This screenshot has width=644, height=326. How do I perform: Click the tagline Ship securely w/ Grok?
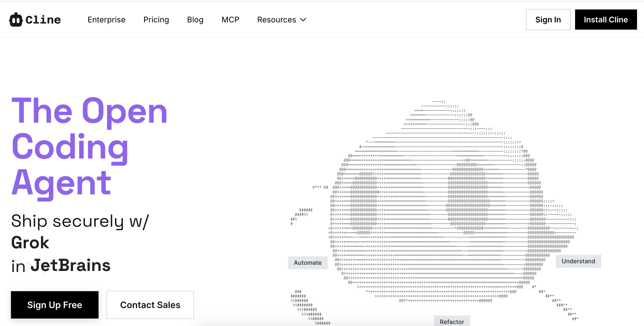(x=80, y=221)
